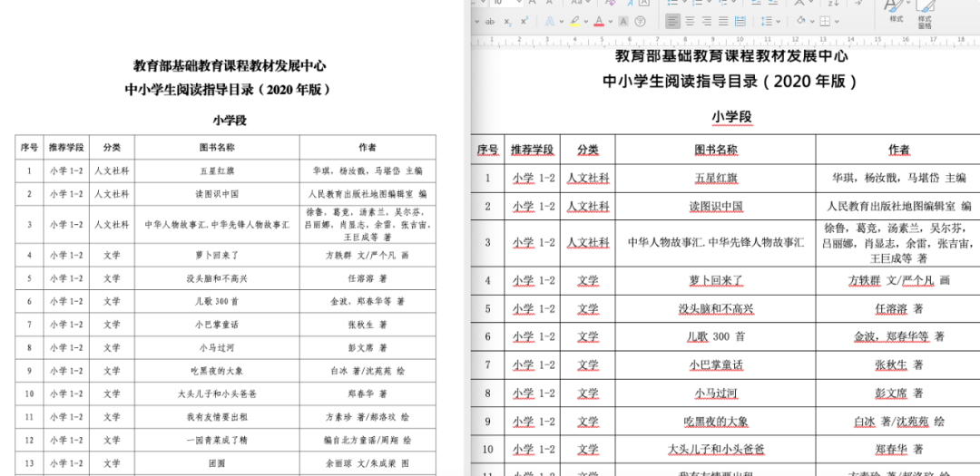Open enclosed character tool

(640, 21)
